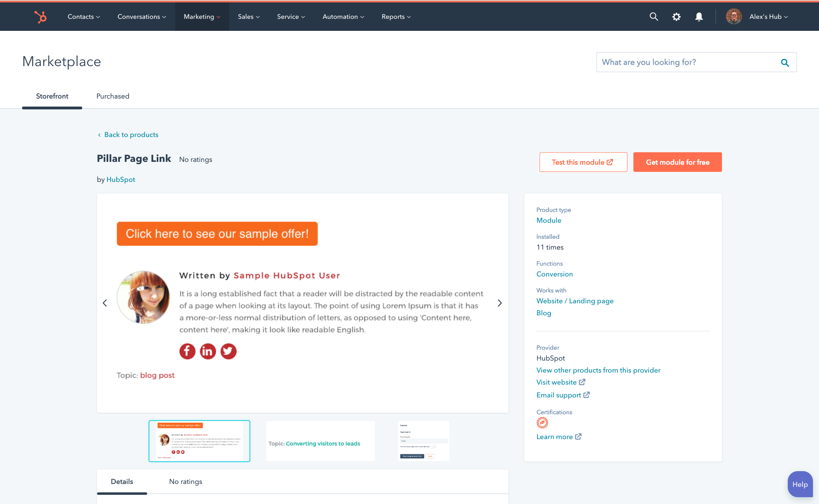Click the HubSpot sprocket logo
The height and width of the screenshot is (504, 819).
point(40,17)
